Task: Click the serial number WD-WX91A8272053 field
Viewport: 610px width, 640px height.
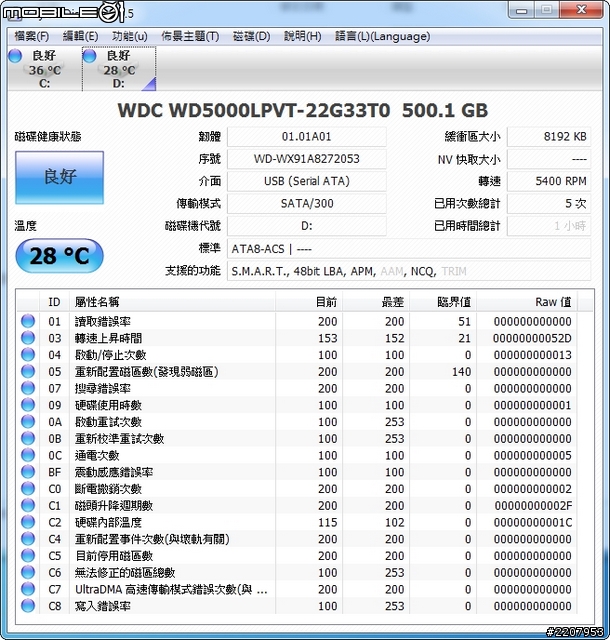Action: pos(307,159)
